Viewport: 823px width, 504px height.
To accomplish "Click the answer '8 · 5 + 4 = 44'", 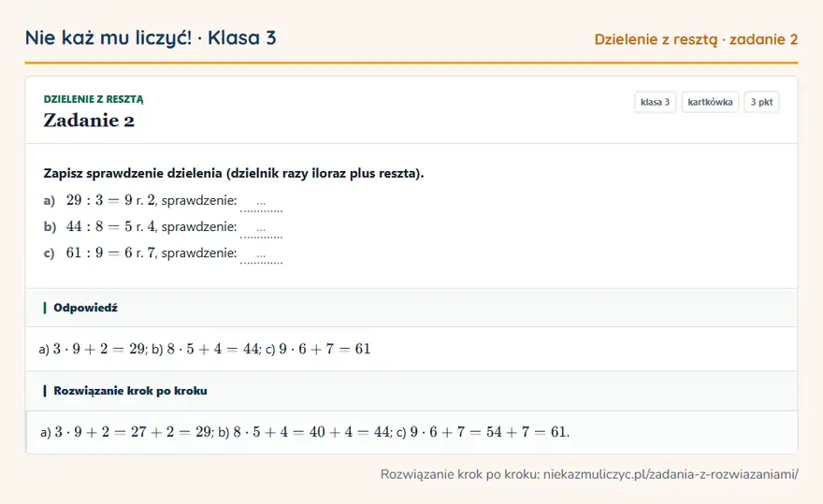I will [212, 349].
